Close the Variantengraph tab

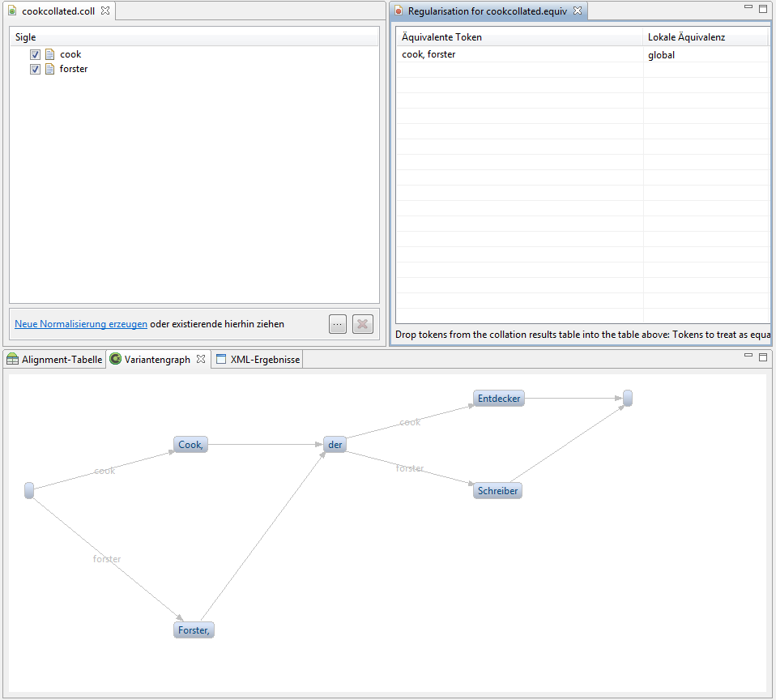(201, 359)
